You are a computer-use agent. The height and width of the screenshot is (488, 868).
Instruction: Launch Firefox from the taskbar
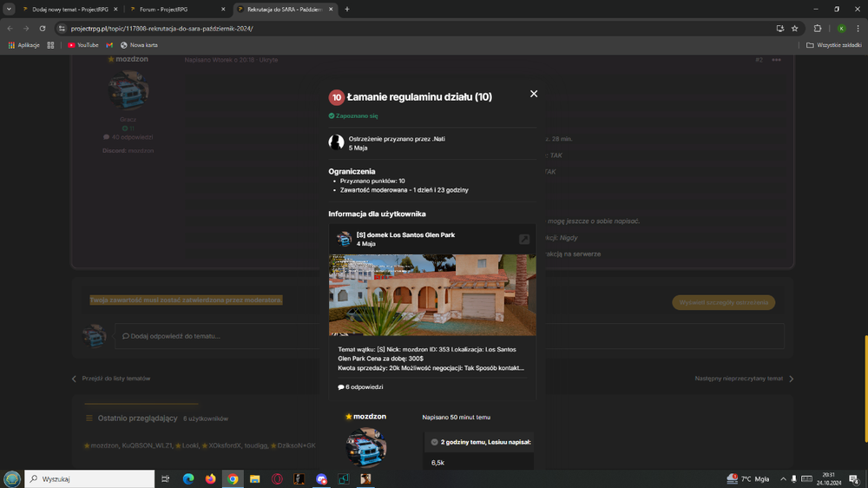[210, 478]
